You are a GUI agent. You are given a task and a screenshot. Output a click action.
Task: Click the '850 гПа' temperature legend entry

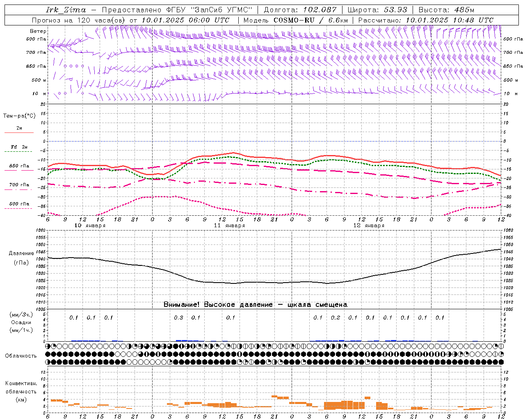(x=19, y=166)
